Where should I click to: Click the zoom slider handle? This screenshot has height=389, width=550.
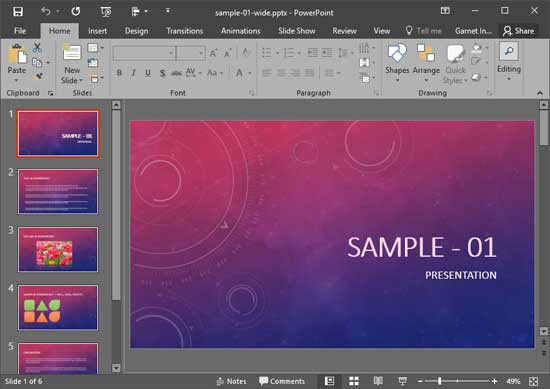coord(440,381)
